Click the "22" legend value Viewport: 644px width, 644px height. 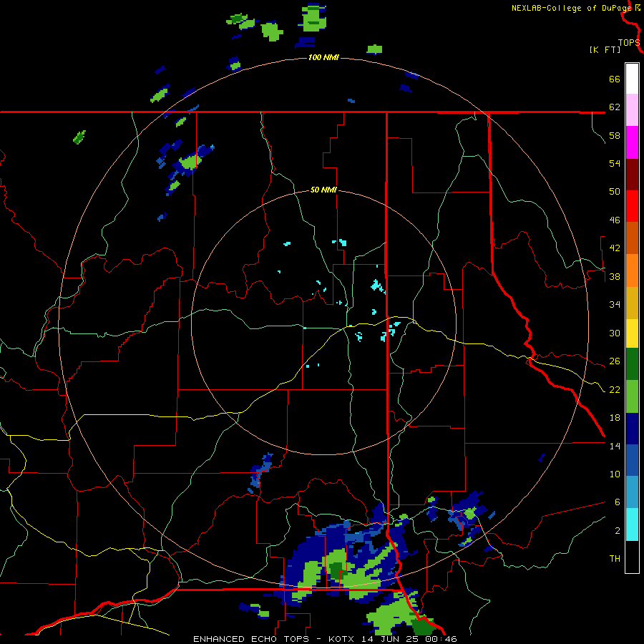(x=615, y=389)
